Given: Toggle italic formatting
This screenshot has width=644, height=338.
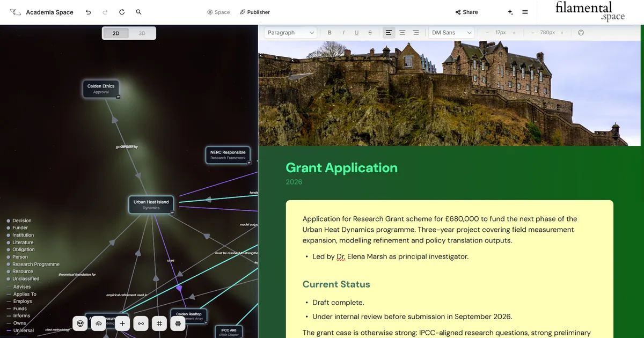Looking at the screenshot, I should [x=343, y=33].
